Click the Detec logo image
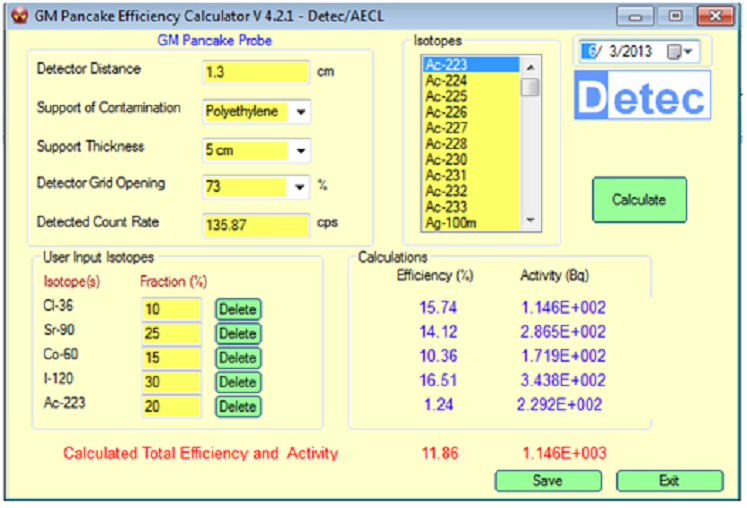The image size is (747, 508). coord(643,95)
